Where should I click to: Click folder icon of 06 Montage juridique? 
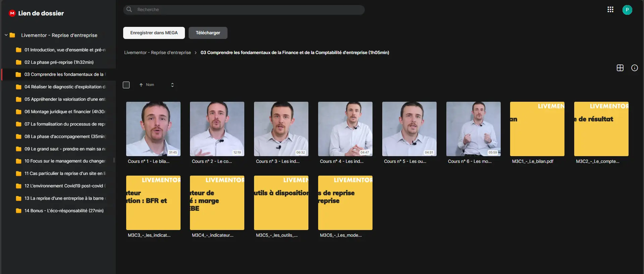pos(19,111)
